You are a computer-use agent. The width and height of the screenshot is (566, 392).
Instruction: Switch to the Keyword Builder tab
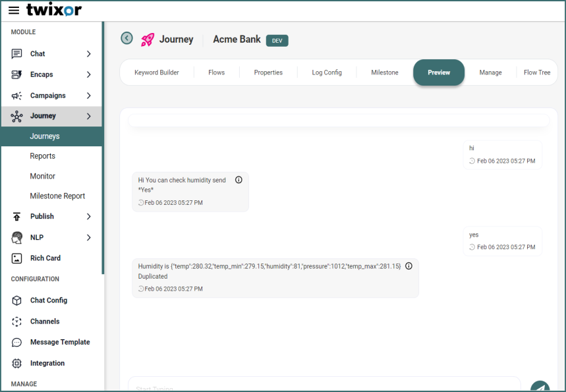(x=157, y=72)
